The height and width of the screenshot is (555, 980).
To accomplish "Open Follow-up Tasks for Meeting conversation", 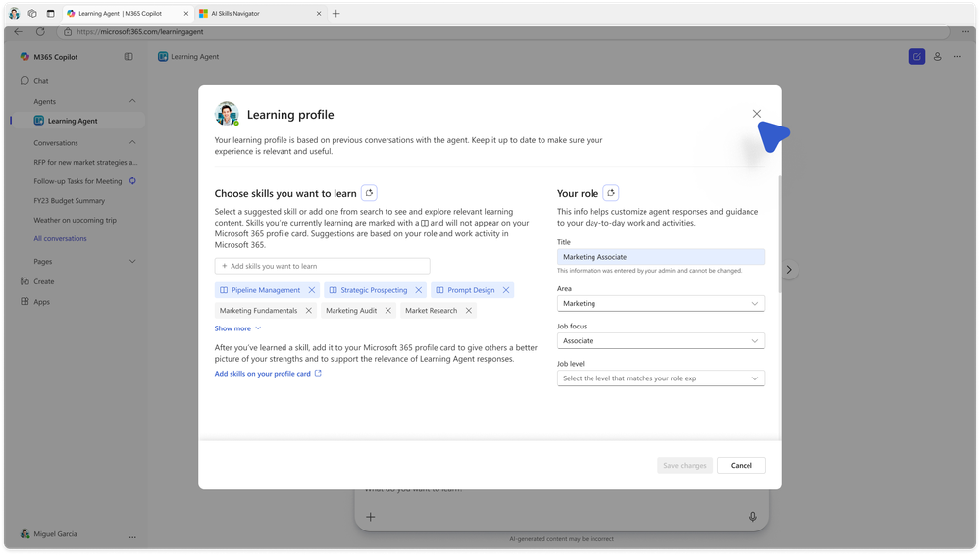I will click(x=78, y=181).
